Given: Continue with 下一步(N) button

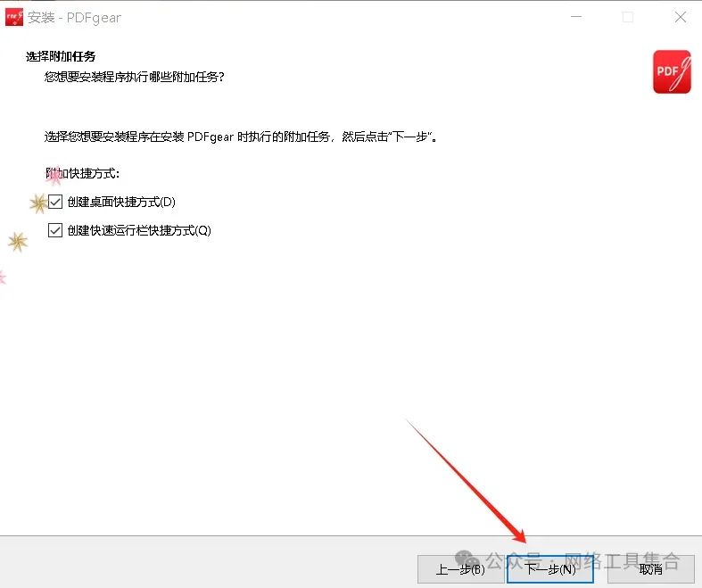Looking at the screenshot, I should tap(550, 569).
